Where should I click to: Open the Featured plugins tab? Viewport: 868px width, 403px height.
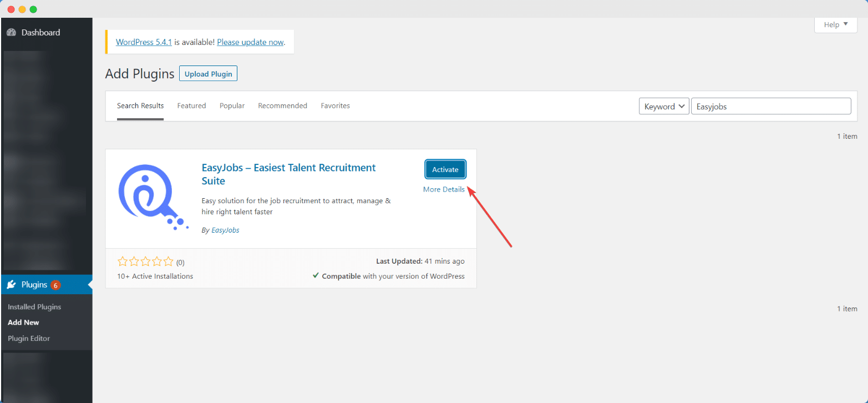pos(191,105)
